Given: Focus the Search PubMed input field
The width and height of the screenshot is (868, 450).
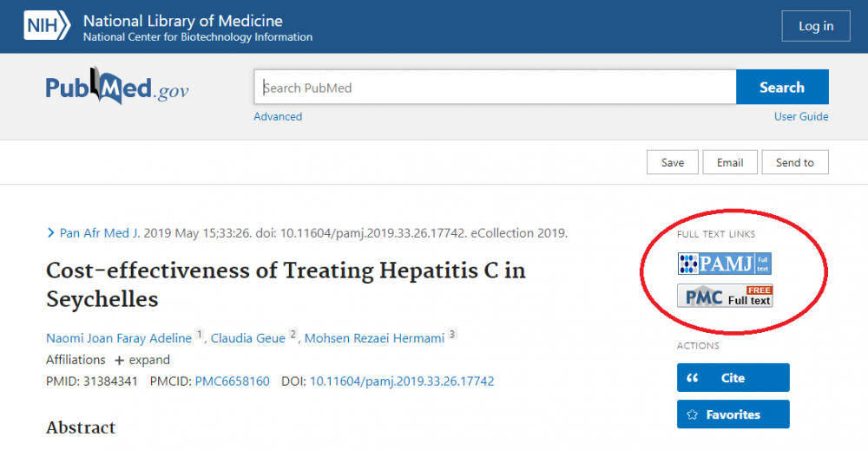Looking at the screenshot, I should click(495, 88).
